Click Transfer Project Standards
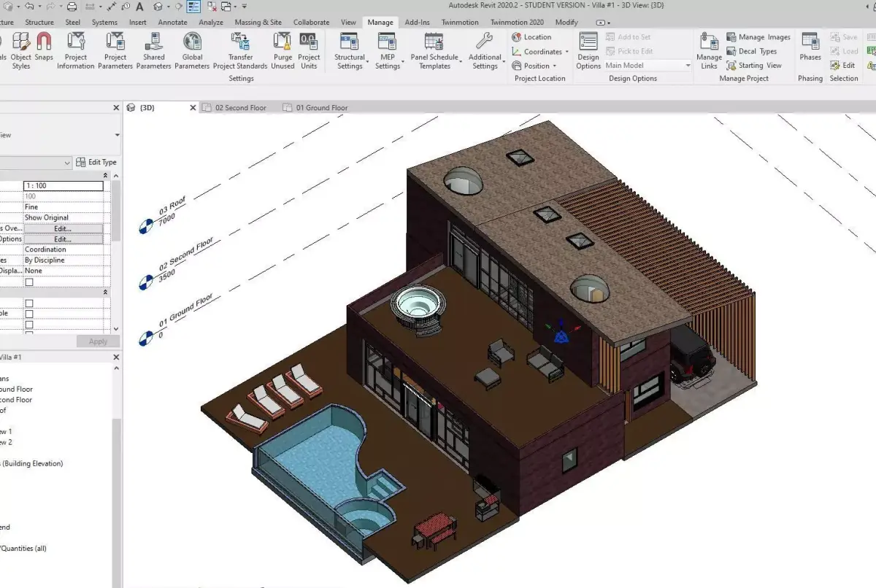 (240, 51)
